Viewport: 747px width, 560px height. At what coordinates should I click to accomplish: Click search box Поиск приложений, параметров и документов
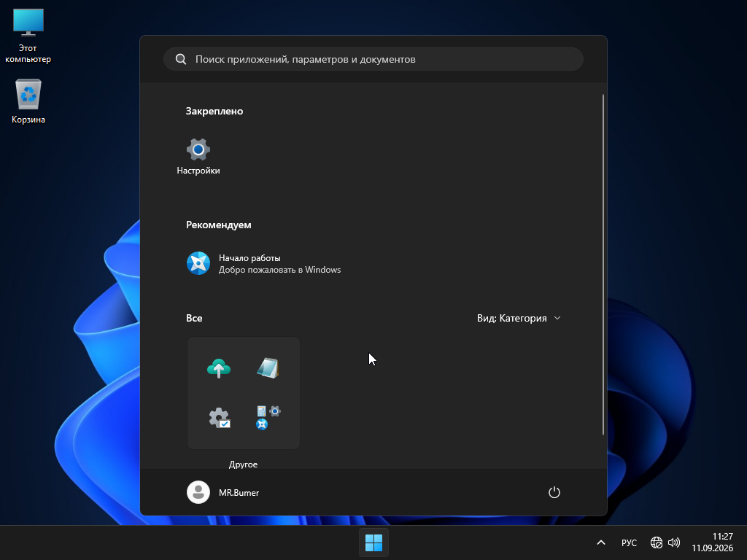click(373, 59)
